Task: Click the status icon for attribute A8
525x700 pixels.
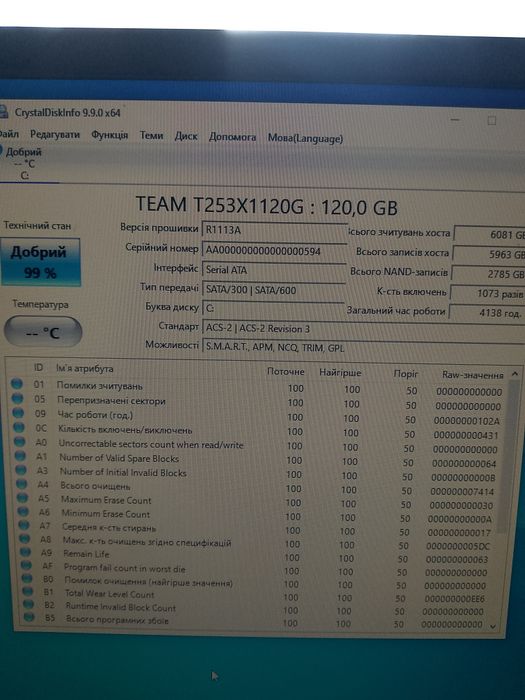Action: pyautogui.click(x=25, y=538)
